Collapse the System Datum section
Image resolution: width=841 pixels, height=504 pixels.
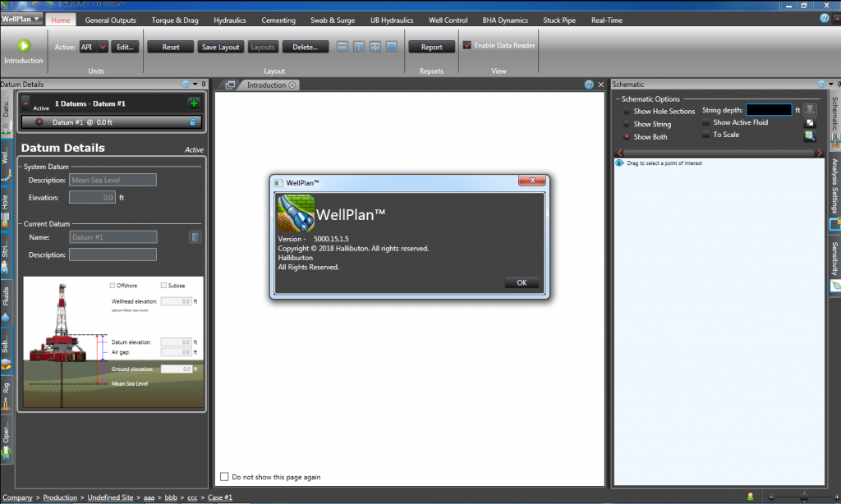coord(21,166)
